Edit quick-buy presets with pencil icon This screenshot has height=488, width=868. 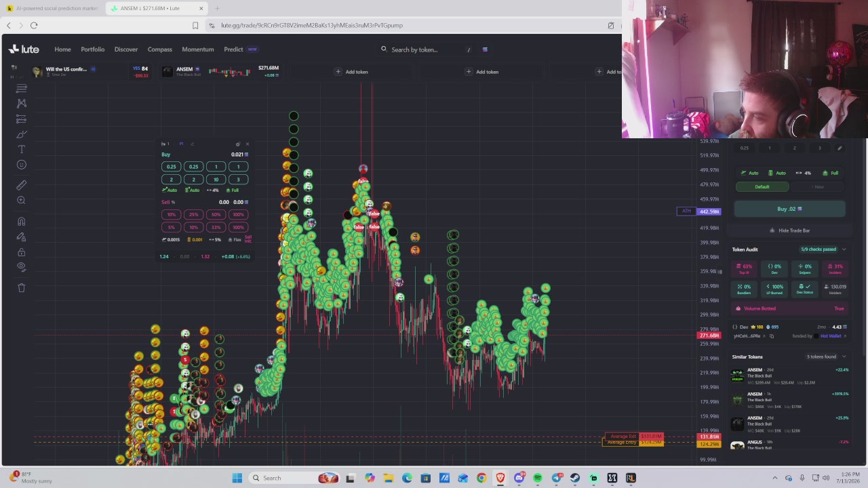click(840, 148)
